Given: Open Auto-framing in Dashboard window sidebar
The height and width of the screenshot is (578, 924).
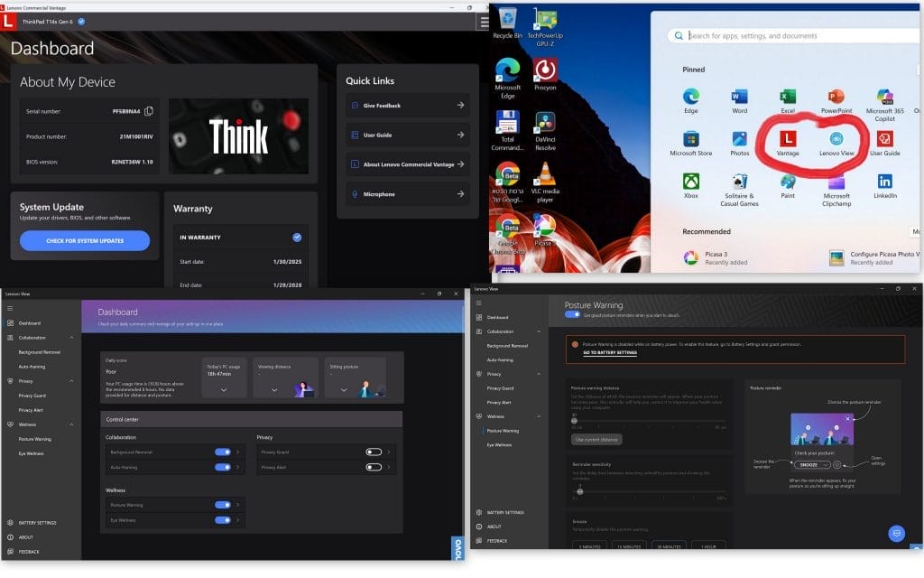Looking at the screenshot, I should (x=32, y=367).
